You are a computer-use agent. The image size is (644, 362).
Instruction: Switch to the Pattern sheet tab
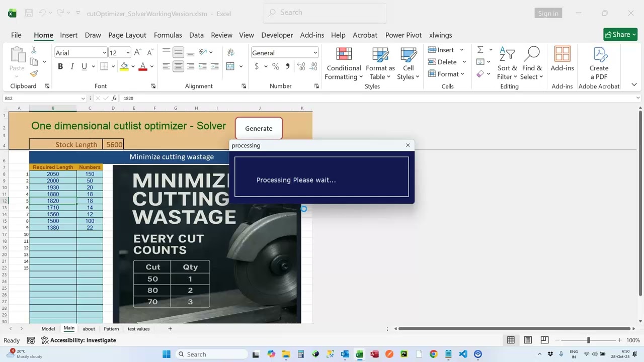(x=111, y=329)
